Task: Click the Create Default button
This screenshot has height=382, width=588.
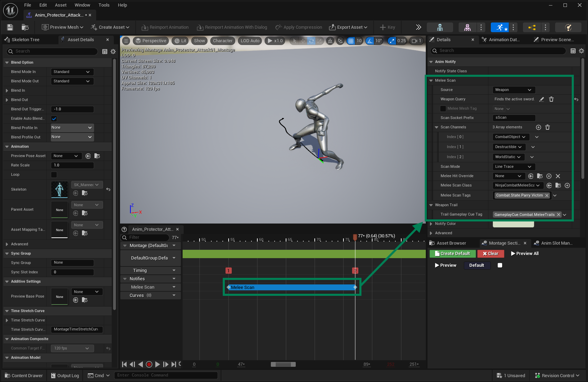Action: click(452, 254)
